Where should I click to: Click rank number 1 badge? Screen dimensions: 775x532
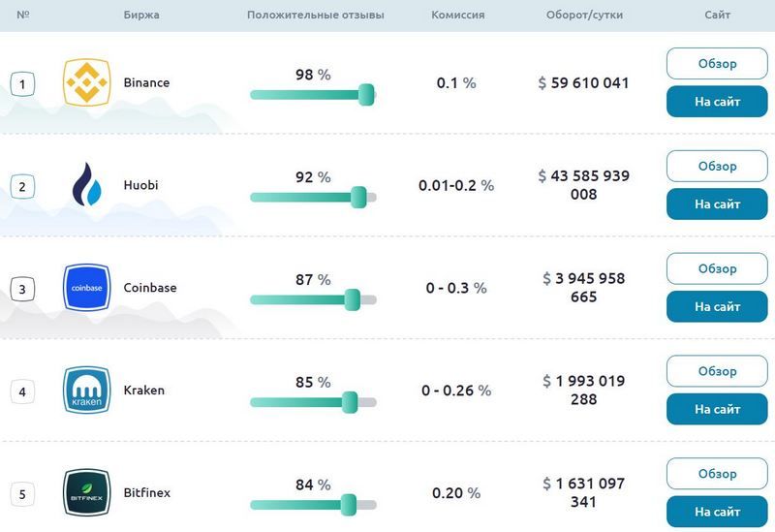(x=22, y=83)
